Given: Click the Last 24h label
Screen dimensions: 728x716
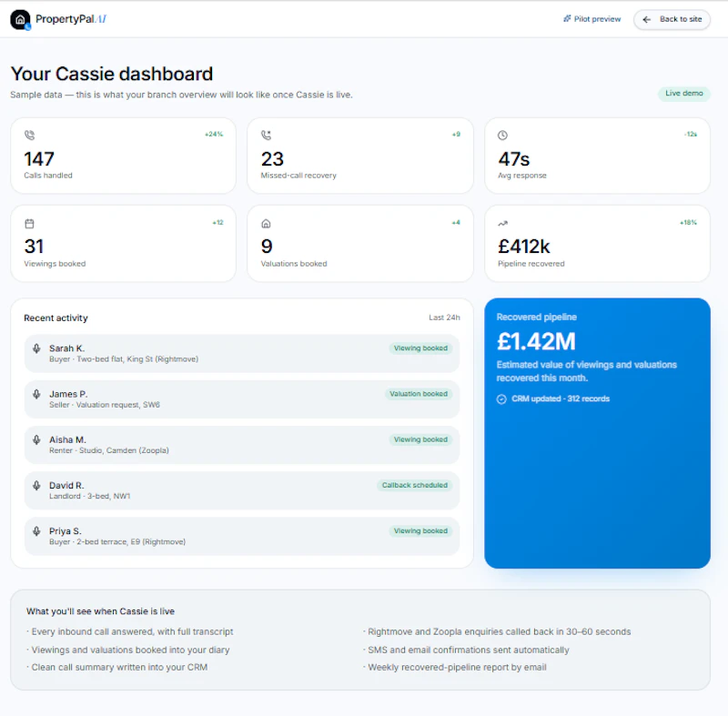Looking at the screenshot, I should pyautogui.click(x=444, y=318).
